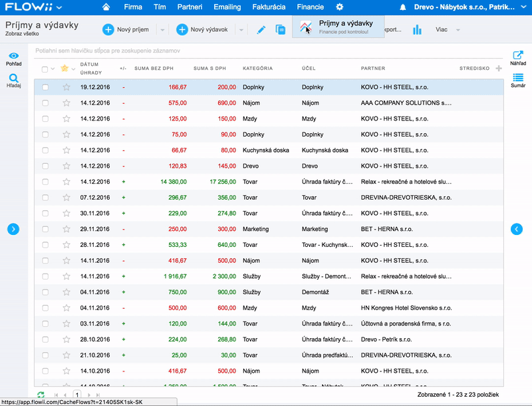Click the Nový príjem button
The width and height of the screenshot is (532, 406).
click(126, 29)
